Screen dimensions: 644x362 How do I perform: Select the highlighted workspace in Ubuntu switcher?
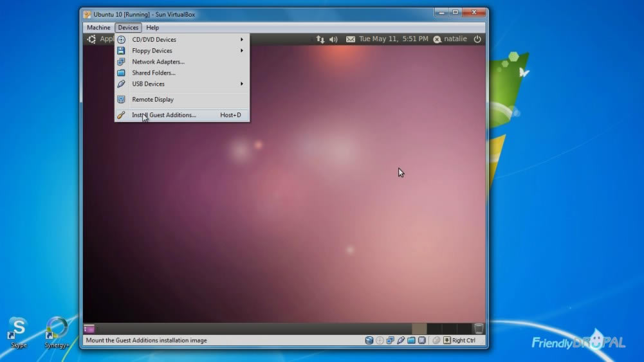pos(419,329)
